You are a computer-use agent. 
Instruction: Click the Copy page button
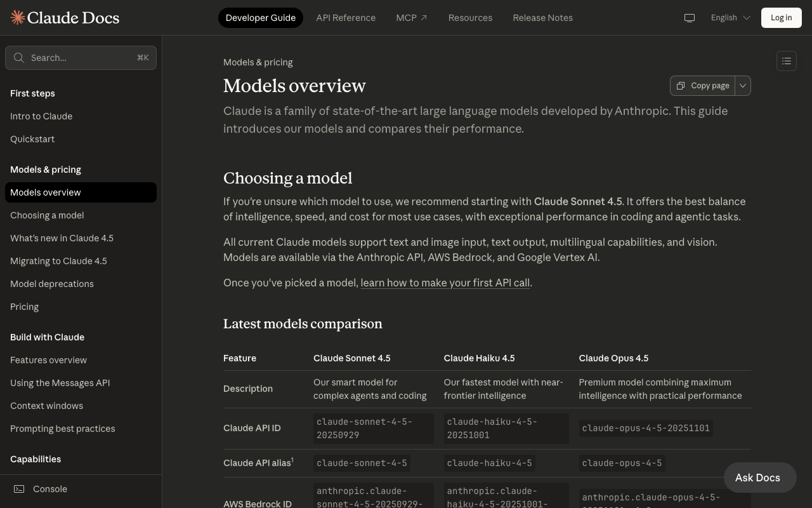click(x=703, y=86)
